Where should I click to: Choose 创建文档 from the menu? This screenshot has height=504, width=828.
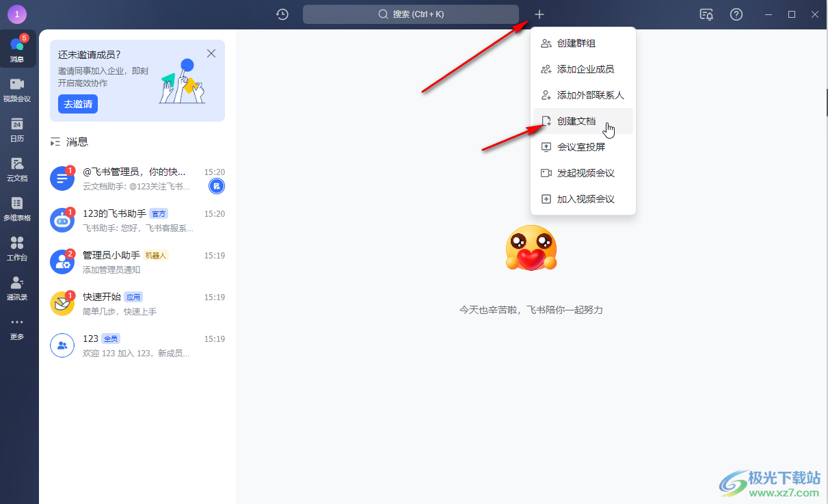583,121
